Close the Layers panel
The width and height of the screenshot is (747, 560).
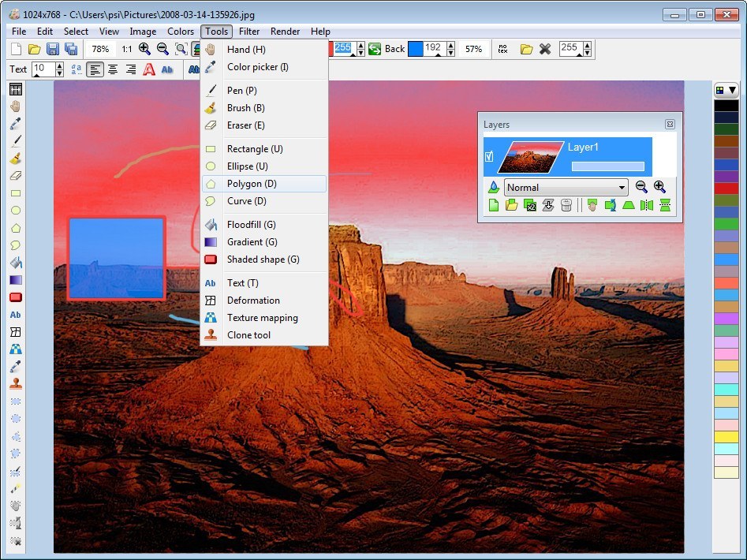pyautogui.click(x=670, y=125)
